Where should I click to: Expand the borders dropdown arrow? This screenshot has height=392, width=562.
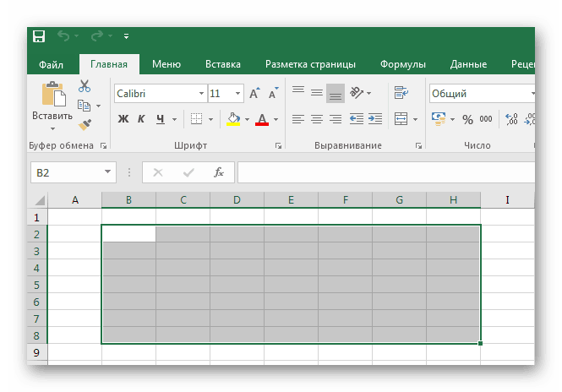210,119
